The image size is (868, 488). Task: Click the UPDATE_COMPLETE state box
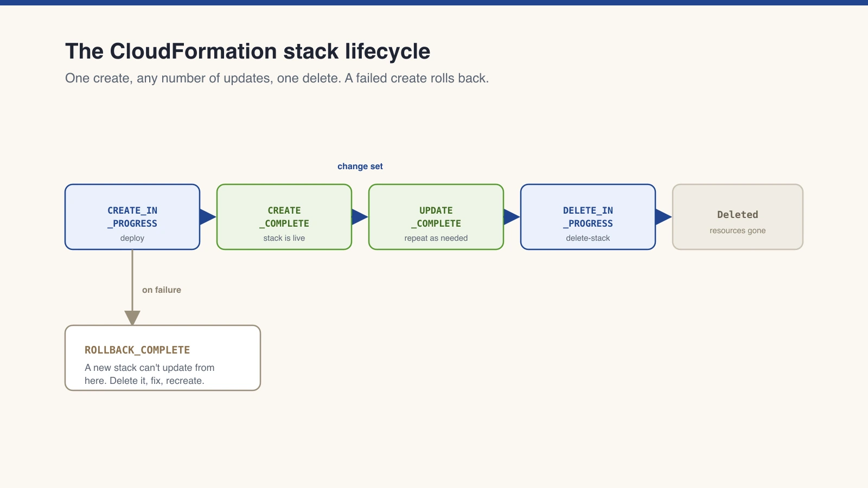point(436,217)
